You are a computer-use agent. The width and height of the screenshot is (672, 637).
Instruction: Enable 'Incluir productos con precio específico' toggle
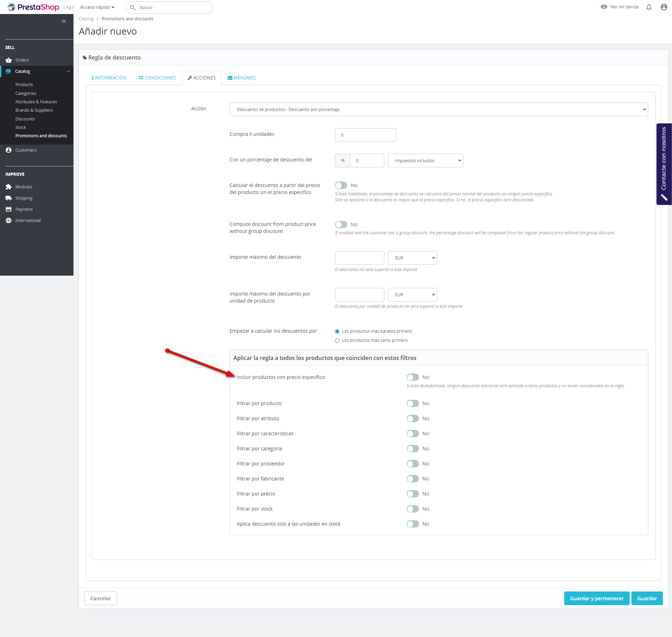point(413,377)
